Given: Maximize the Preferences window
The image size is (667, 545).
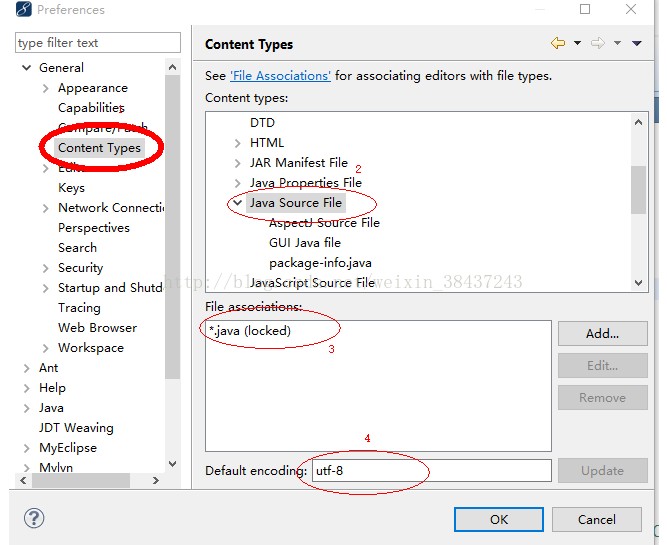Looking at the screenshot, I should (585, 9).
